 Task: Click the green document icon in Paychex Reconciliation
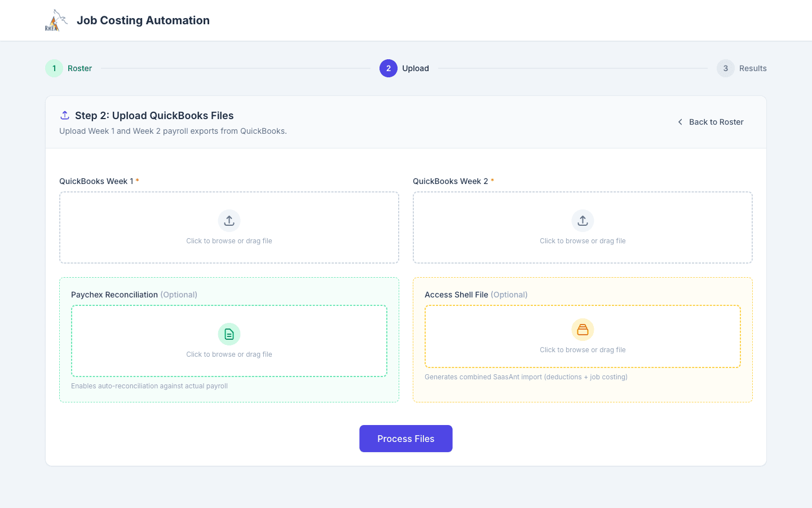[229, 334]
